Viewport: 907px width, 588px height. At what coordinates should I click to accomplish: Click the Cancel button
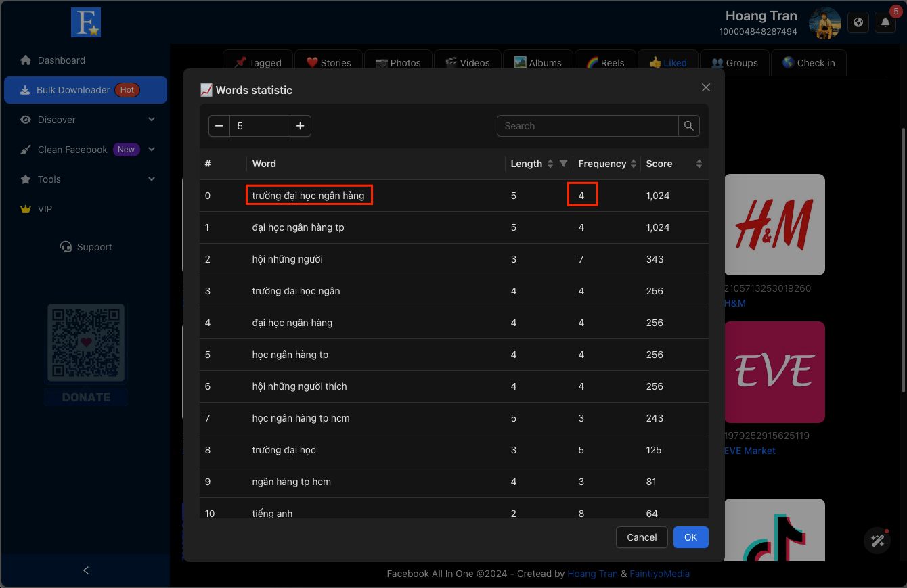(642, 537)
